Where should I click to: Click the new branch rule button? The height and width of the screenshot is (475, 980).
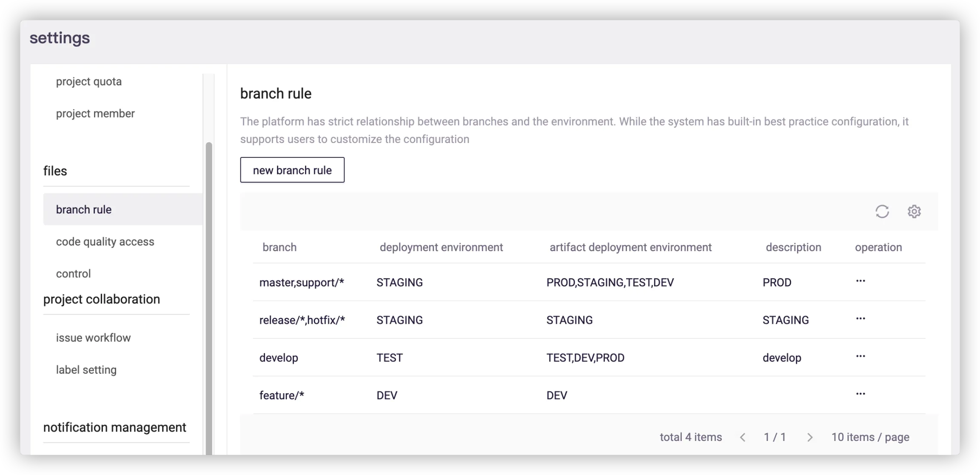pos(292,170)
